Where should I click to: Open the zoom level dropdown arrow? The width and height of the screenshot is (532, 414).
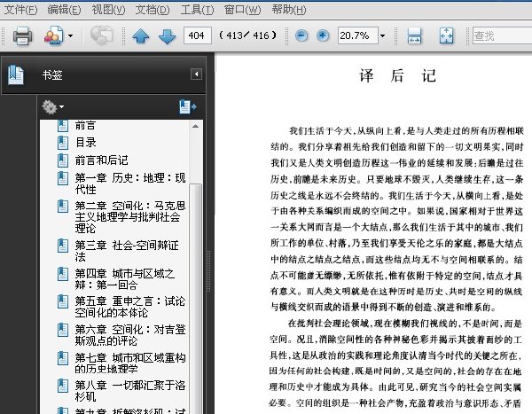pyautogui.click(x=382, y=35)
